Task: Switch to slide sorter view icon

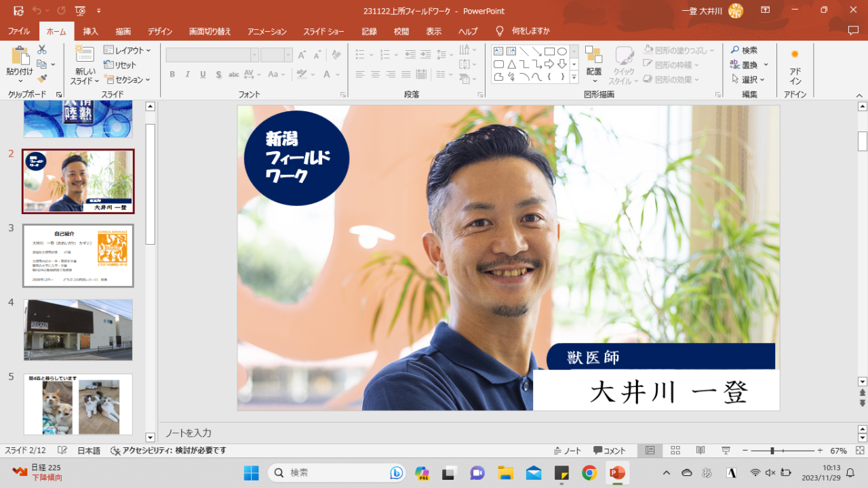Action: pos(675,451)
